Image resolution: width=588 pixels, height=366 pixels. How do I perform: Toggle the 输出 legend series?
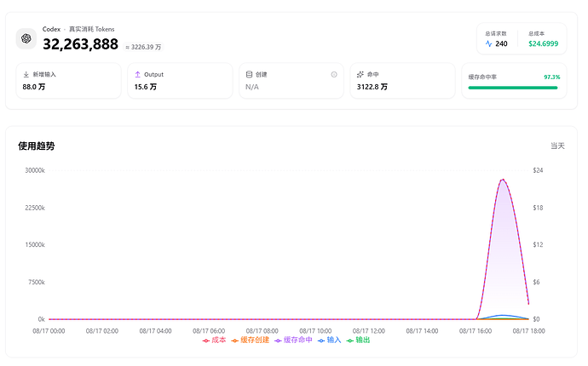pyautogui.click(x=359, y=340)
